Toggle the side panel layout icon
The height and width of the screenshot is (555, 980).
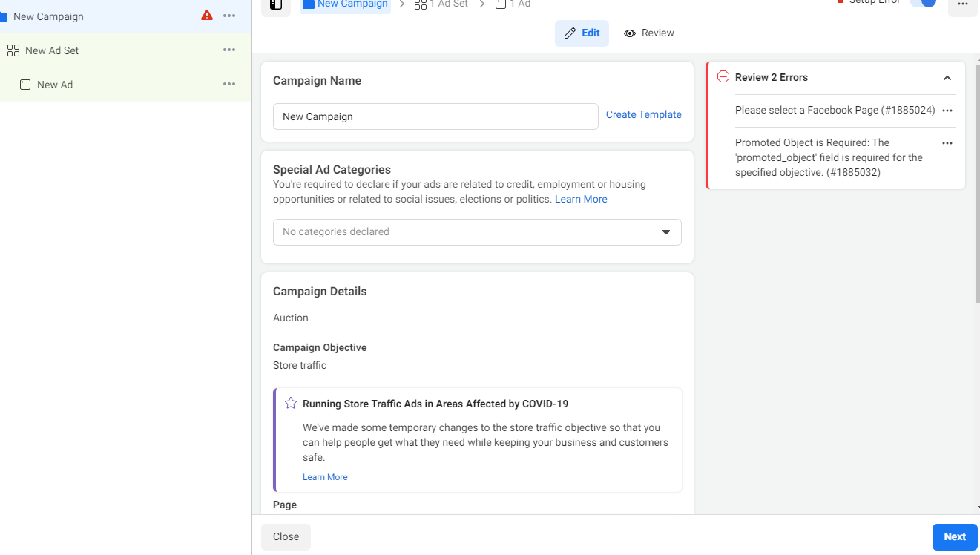(x=276, y=4)
